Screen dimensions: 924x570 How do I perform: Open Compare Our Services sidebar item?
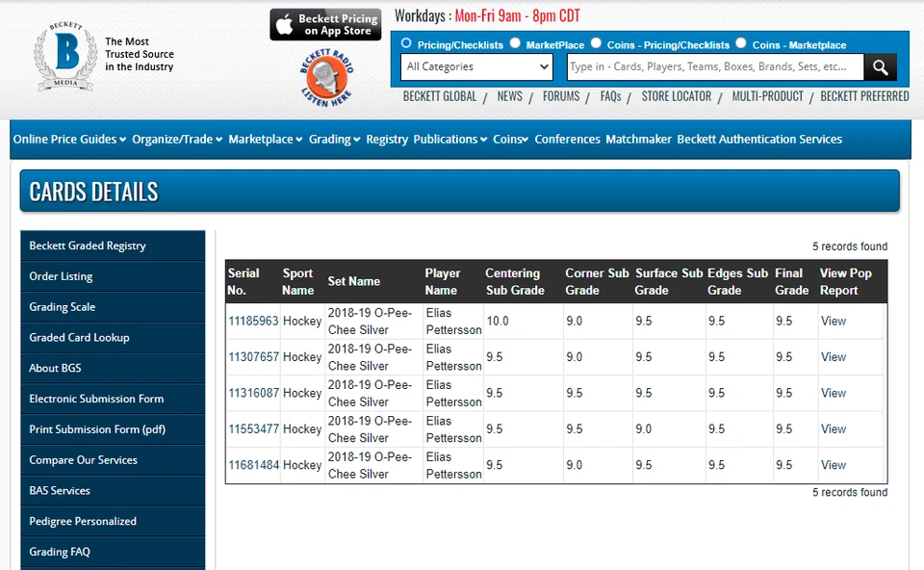[113, 460]
